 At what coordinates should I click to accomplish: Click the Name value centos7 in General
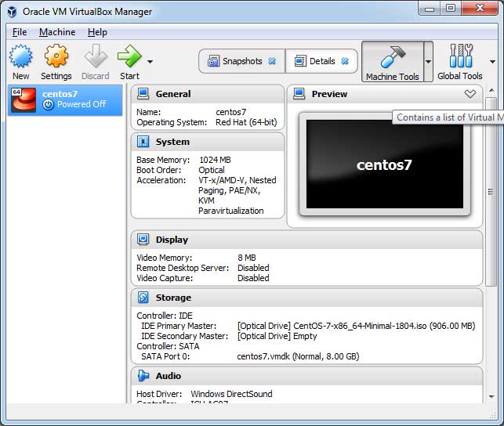click(x=230, y=112)
